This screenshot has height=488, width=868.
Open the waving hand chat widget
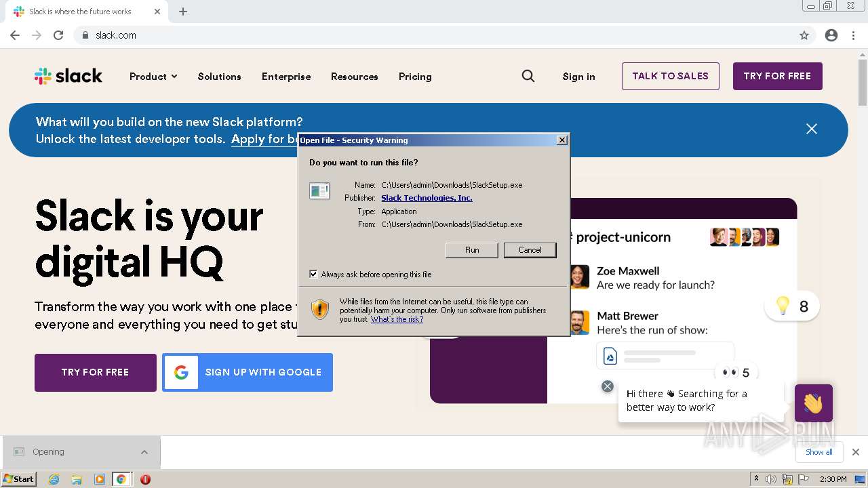coord(814,403)
